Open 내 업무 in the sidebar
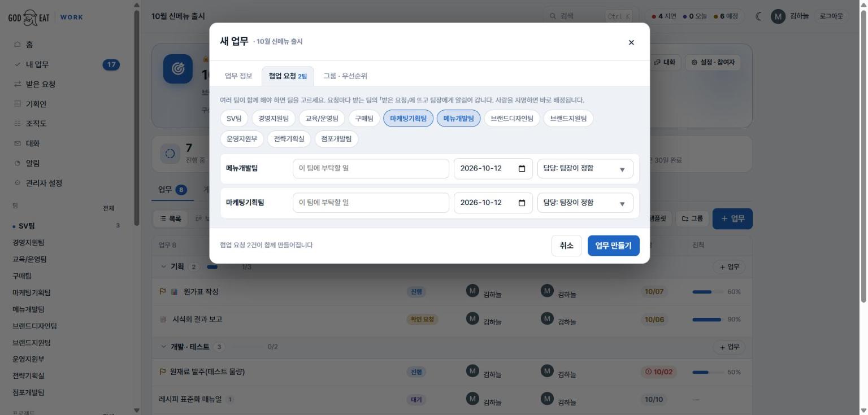Screen dimensions: 868x415 67,64
